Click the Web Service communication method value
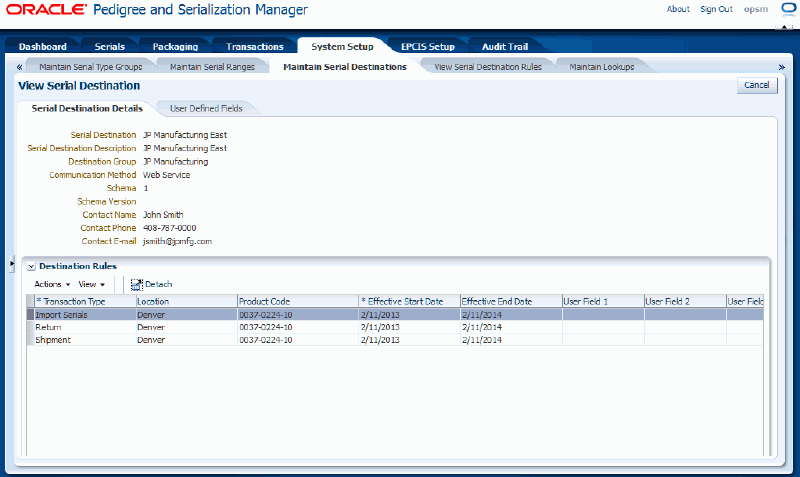Viewport: 800px width, 477px height. 166,175
